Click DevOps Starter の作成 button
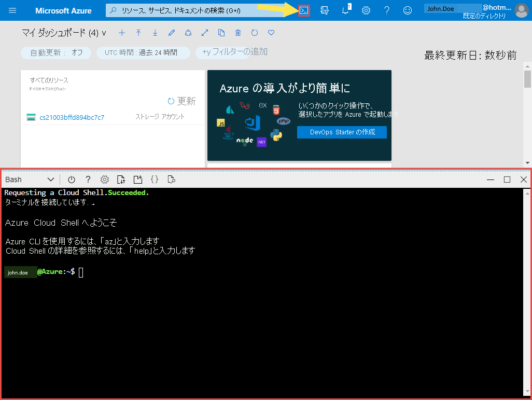 tap(342, 132)
